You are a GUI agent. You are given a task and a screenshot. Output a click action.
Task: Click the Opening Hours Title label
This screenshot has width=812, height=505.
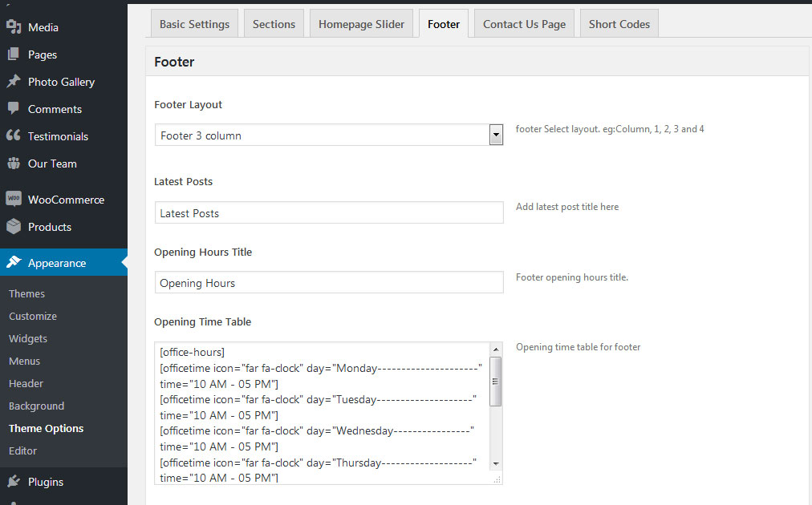click(203, 252)
